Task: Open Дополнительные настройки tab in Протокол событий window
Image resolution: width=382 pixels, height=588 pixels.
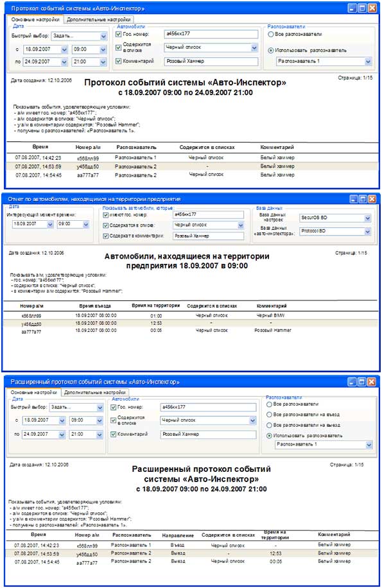Action: 99,19
